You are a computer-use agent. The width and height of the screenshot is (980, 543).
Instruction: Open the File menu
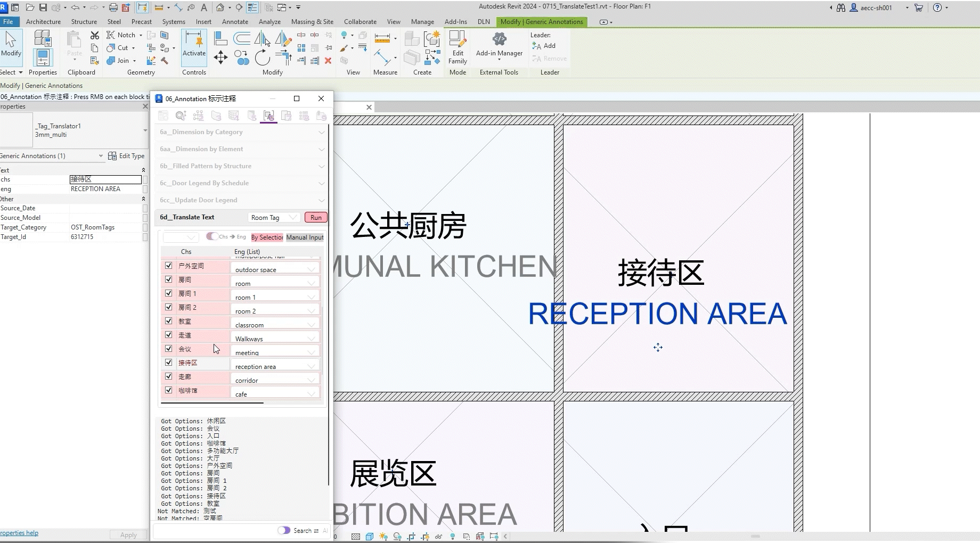point(9,22)
